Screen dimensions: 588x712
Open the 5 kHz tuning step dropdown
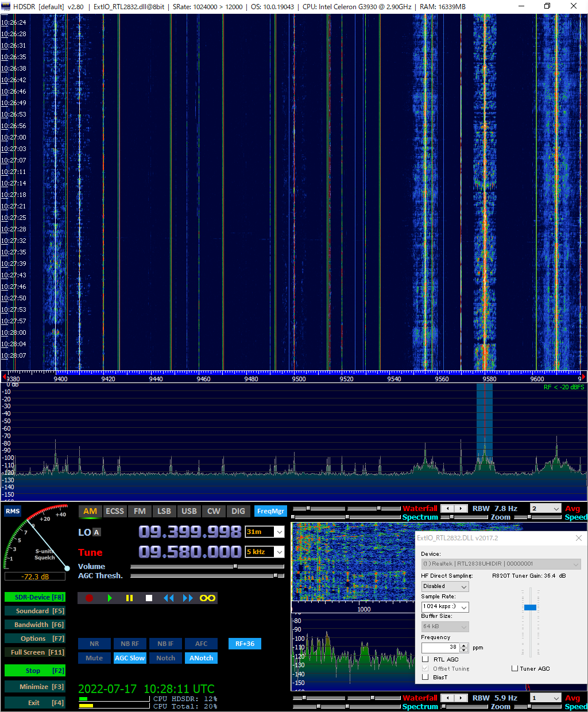point(280,552)
